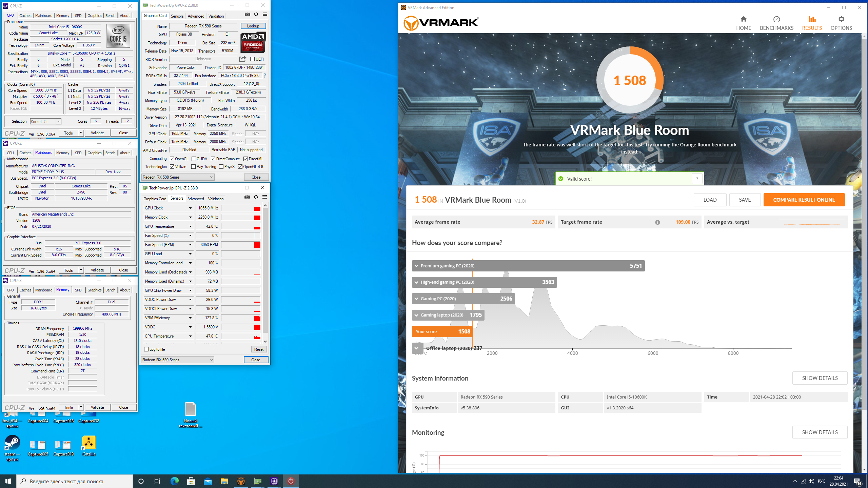
Task: Toggle CUDA checkbox in GPU-Z
Action: coord(194,159)
